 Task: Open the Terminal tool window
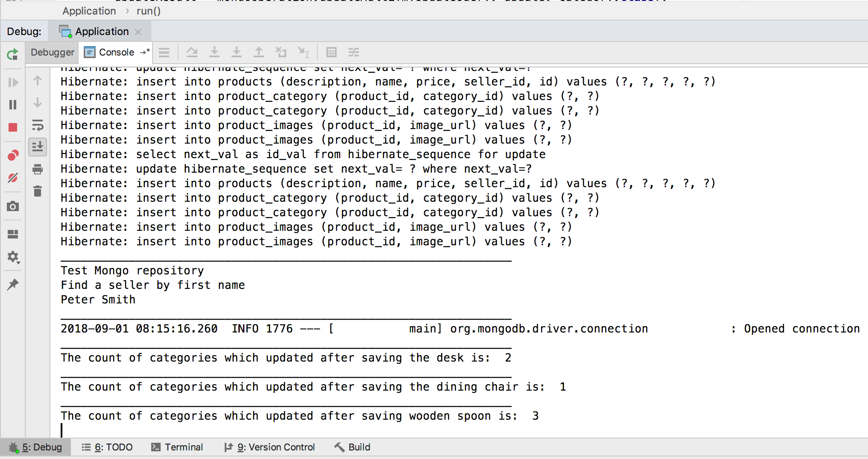point(177,447)
